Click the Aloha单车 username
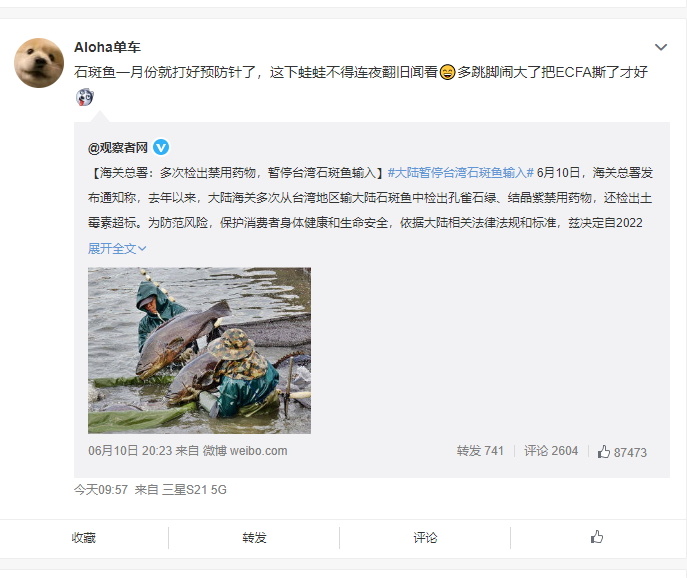 pos(107,47)
